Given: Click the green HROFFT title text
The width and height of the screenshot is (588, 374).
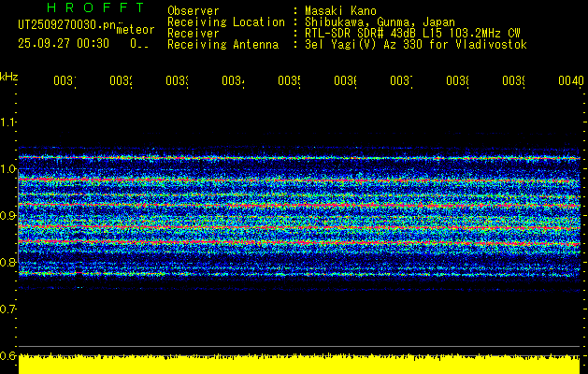Looking at the screenshot, I should (x=96, y=7).
